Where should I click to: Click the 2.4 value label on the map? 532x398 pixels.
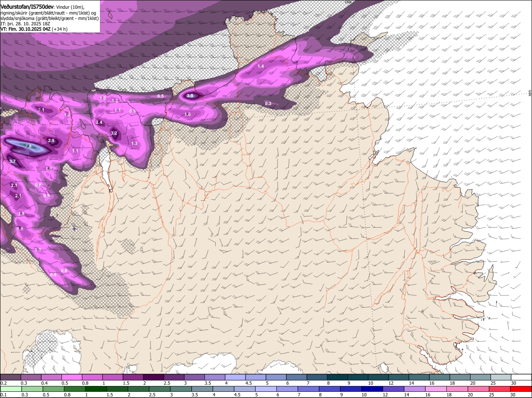pos(99,122)
